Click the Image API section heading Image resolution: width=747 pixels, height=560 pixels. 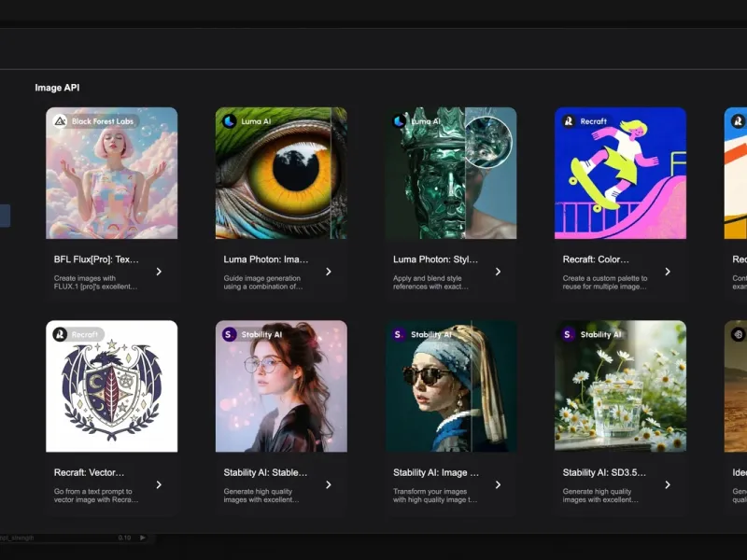coord(57,88)
